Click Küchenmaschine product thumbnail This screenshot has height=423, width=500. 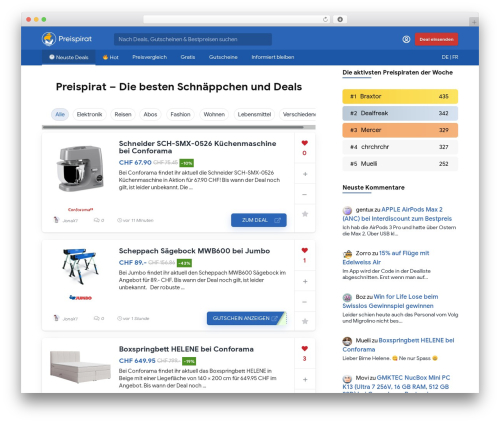coord(80,168)
